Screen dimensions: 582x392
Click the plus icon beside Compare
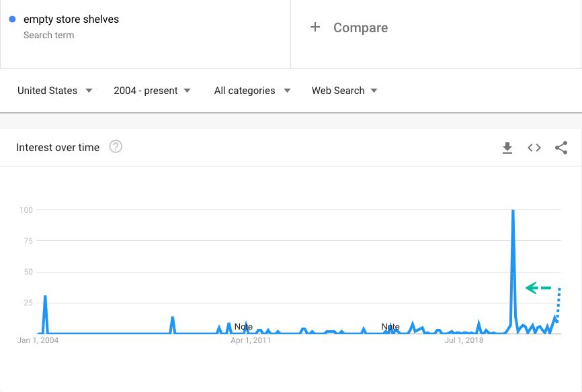point(315,28)
